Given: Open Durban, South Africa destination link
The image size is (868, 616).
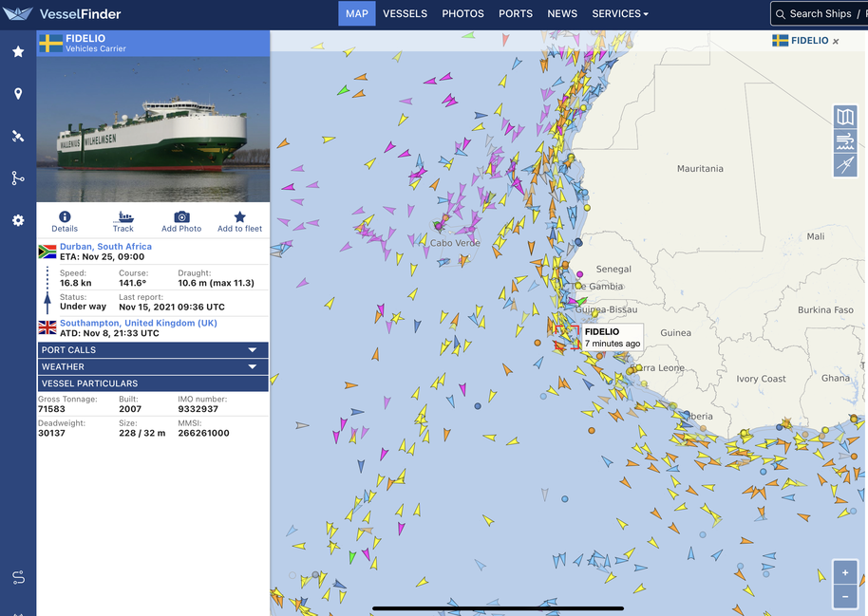Looking at the screenshot, I should pyautogui.click(x=105, y=246).
